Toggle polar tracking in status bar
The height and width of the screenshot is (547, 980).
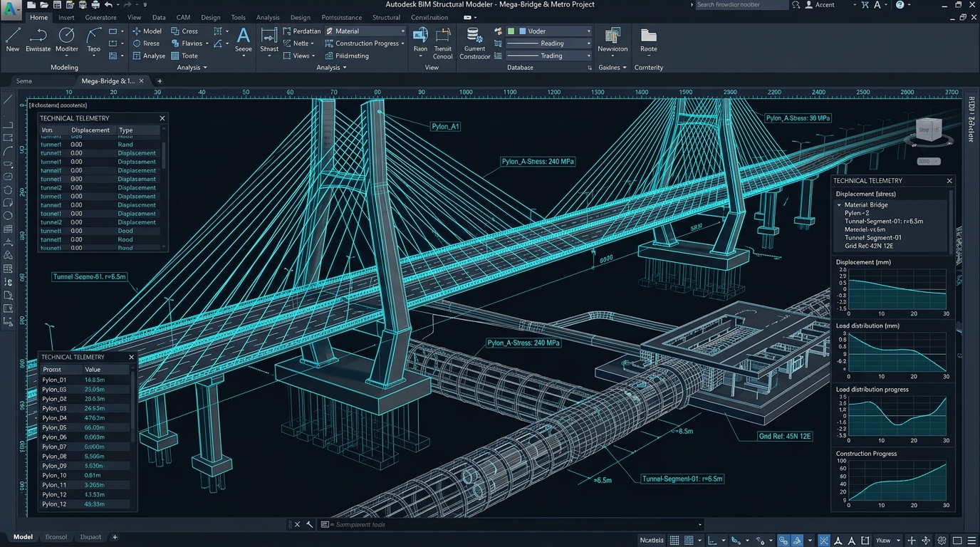click(x=736, y=541)
